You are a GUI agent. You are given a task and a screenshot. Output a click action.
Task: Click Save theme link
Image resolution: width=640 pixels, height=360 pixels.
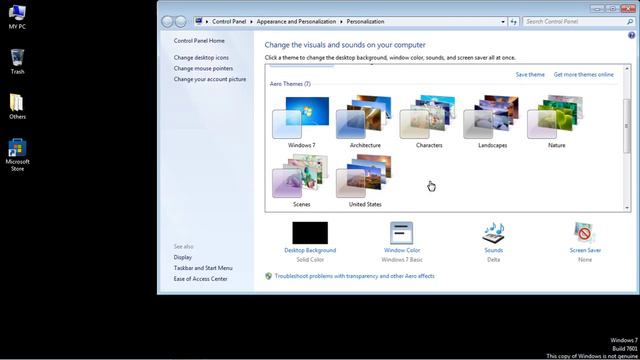tap(530, 75)
